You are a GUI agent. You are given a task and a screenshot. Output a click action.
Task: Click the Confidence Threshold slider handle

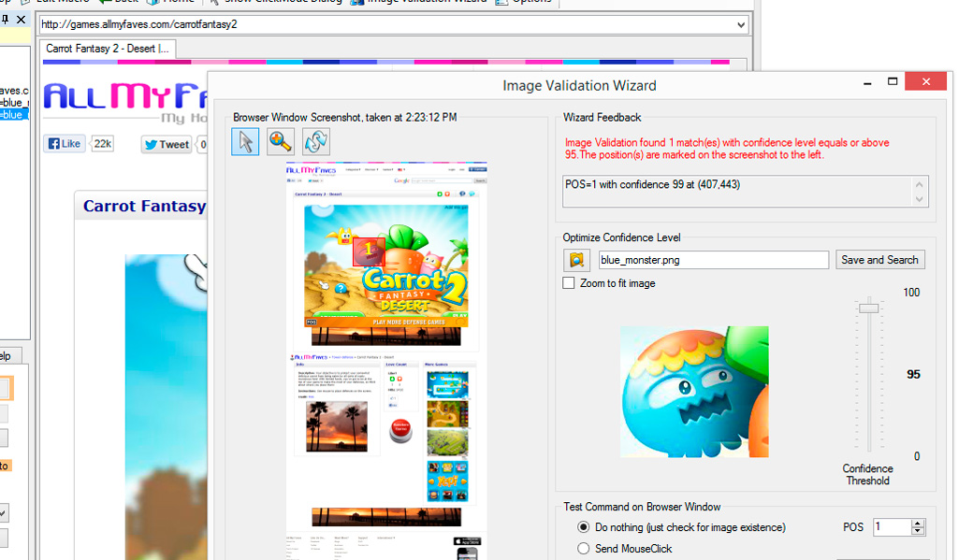(x=869, y=309)
